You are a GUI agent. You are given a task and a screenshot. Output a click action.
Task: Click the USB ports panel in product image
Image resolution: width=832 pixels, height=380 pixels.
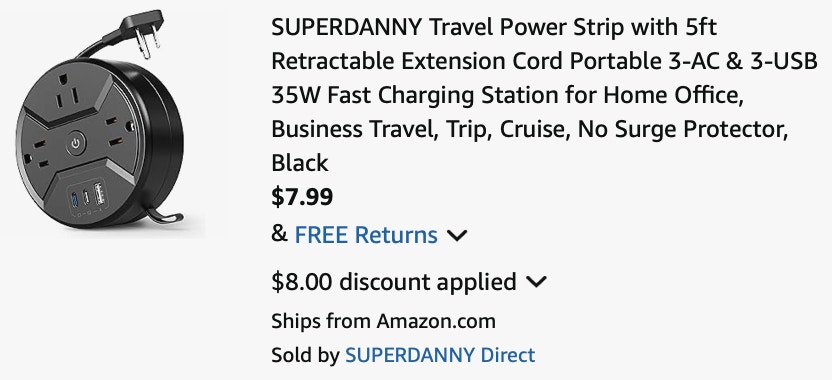(x=87, y=197)
